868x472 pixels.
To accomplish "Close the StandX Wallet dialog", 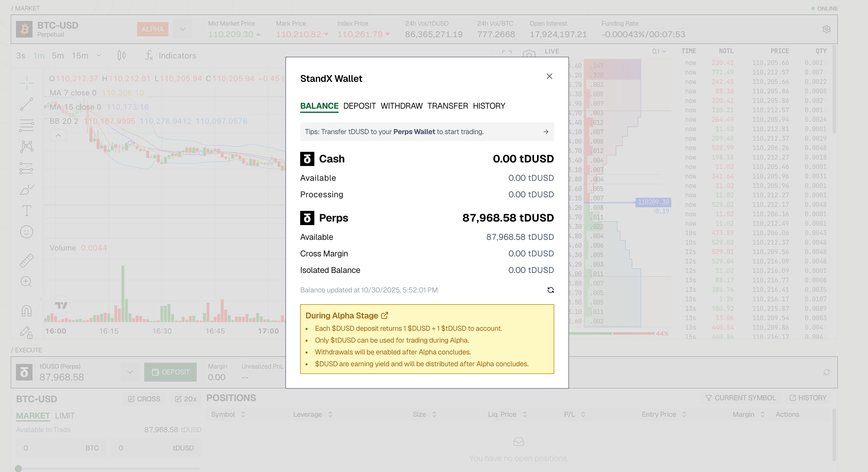I will (549, 76).
